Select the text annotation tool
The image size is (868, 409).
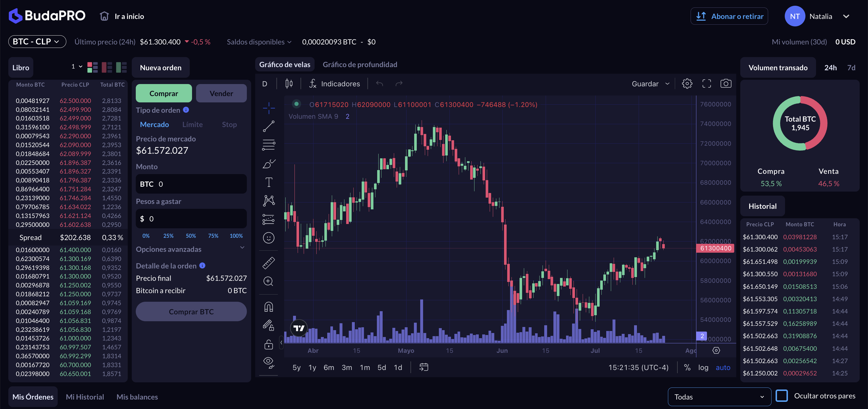269,182
